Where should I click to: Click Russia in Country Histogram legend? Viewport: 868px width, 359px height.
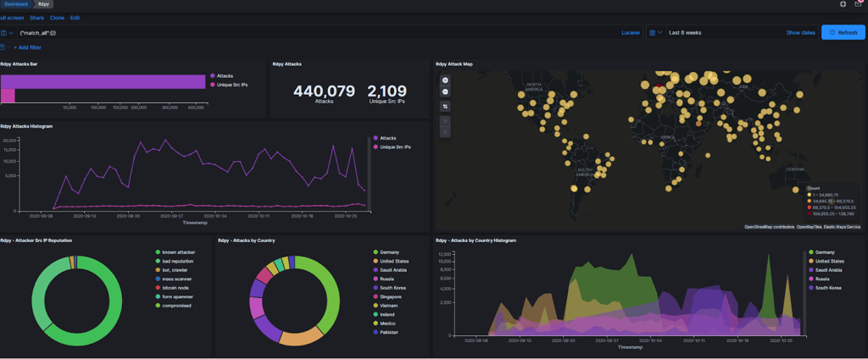[821, 279]
